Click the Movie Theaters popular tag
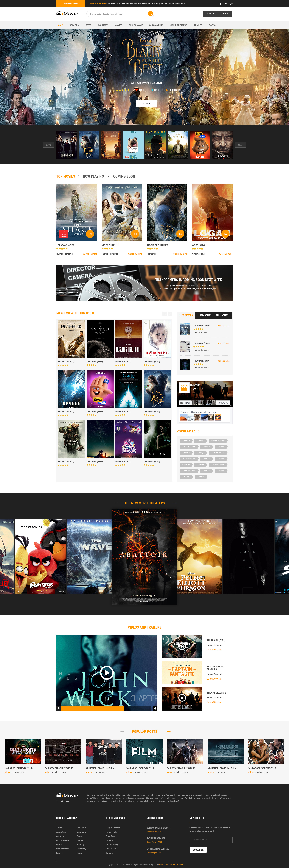The width and height of the screenshot is (289, 868). tap(218, 441)
